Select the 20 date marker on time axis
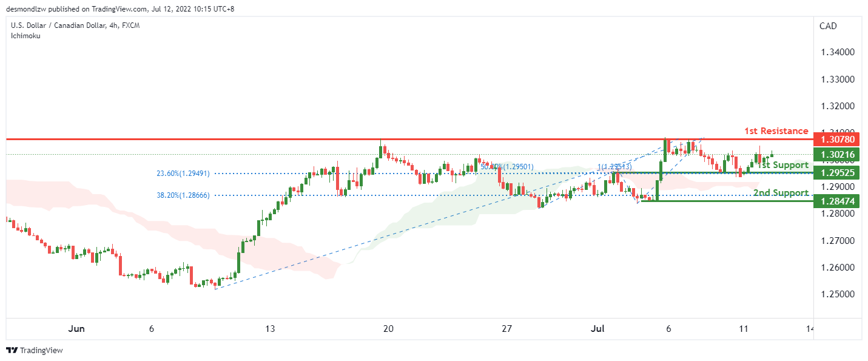 pos(388,329)
